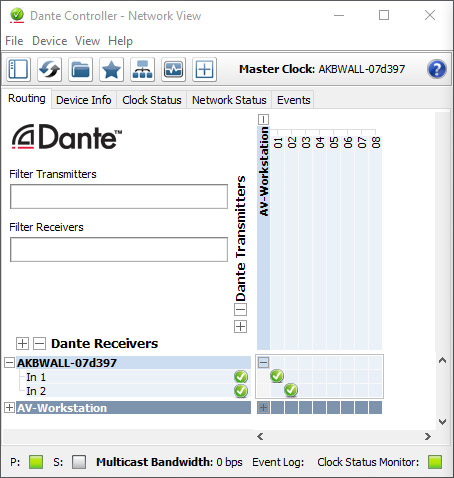The height and width of the screenshot is (478, 454).
Task: Collapse all Dante Receivers with minus
Action: pyautogui.click(x=39, y=343)
